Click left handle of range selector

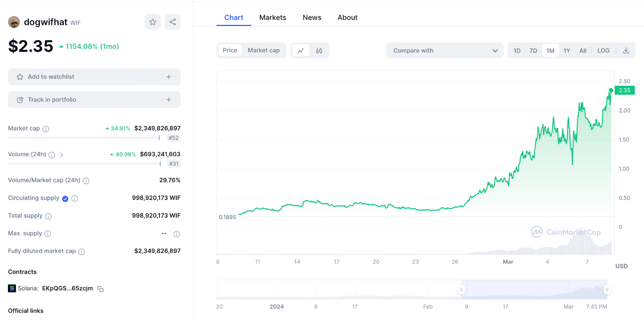click(x=461, y=290)
